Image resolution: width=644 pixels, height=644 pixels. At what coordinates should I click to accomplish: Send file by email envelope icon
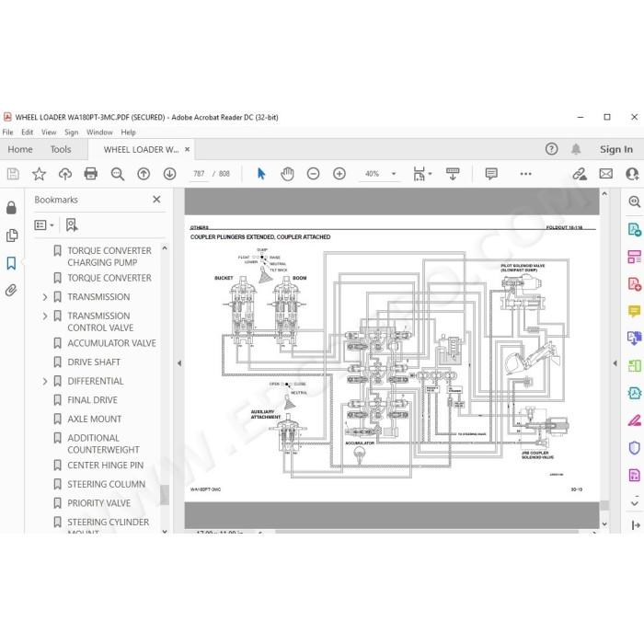point(605,174)
